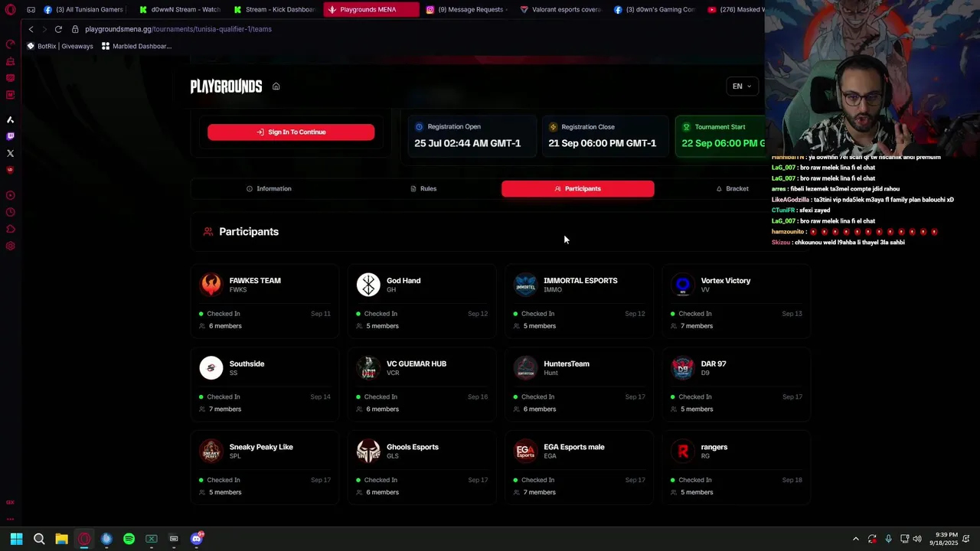Open Twitch in Opera sidebar
This screenshot has height=551, width=980.
click(10, 137)
